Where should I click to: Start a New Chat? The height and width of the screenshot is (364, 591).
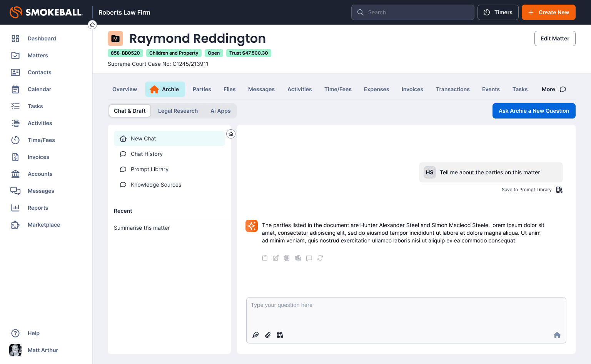(169, 139)
